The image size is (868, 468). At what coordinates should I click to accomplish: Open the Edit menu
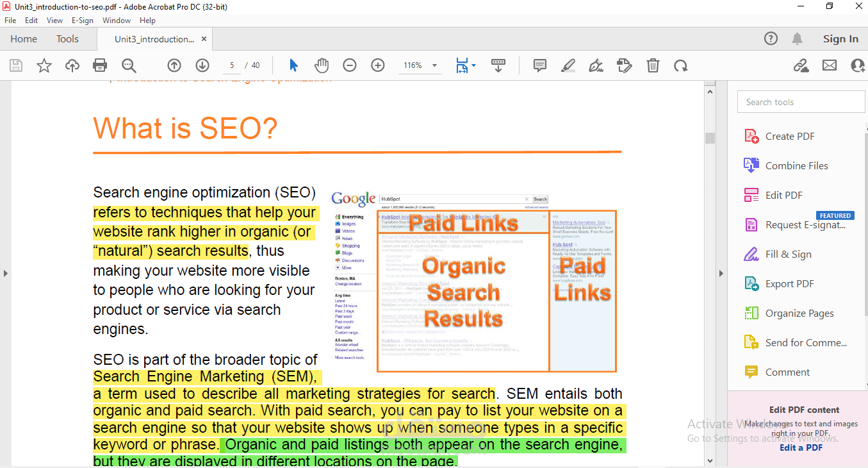coord(31,21)
